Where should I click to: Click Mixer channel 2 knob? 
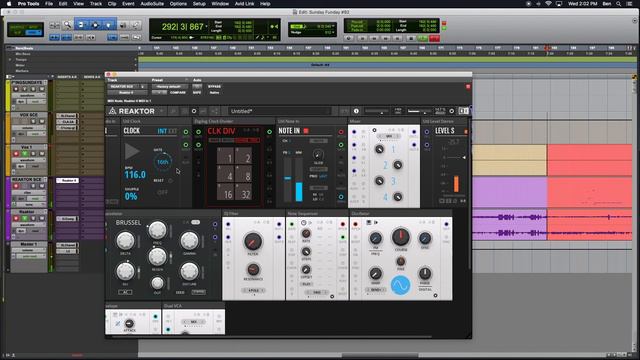click(398, 165)
